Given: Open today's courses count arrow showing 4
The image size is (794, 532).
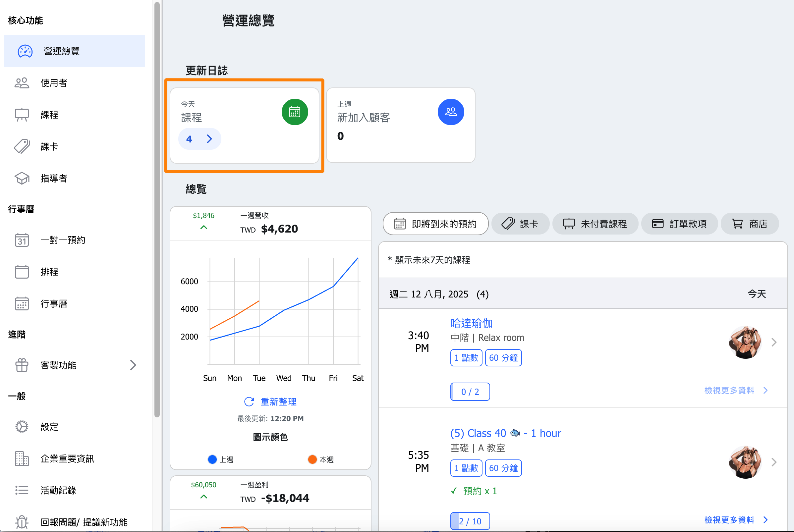Looking at the screenshot, I should click(200, 139).
